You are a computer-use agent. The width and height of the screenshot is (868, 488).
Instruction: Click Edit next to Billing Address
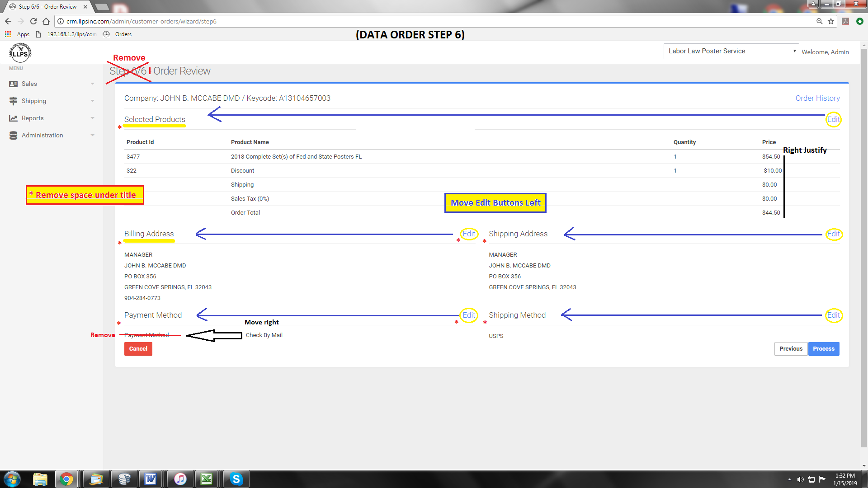[469, 234]
